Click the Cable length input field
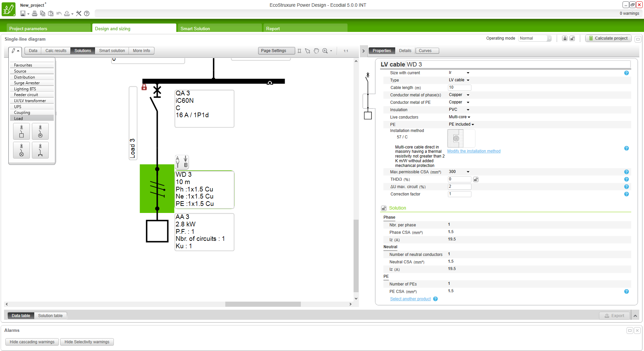The width and height of the screenshot is (644, 351). click(x=459, y=88)
